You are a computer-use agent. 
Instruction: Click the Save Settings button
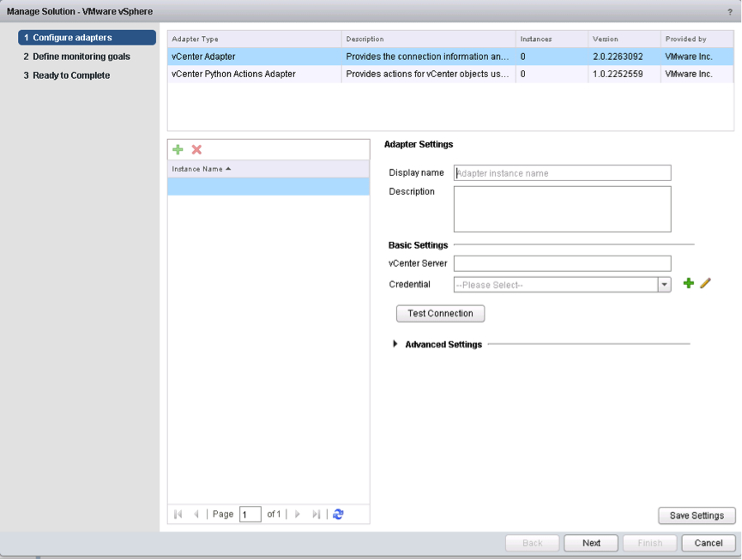pyautogui.click(x=697, y=515)
